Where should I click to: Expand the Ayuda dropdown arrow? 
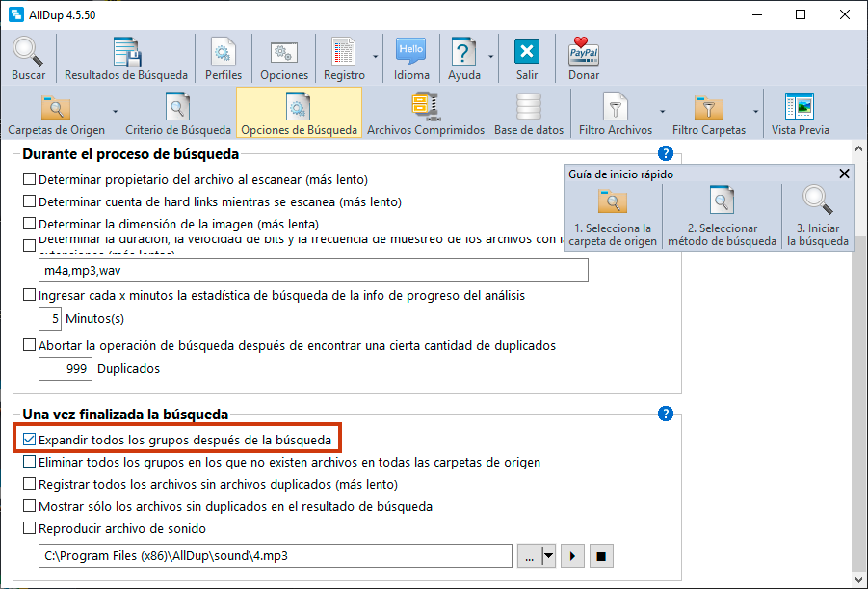[491, 57]
